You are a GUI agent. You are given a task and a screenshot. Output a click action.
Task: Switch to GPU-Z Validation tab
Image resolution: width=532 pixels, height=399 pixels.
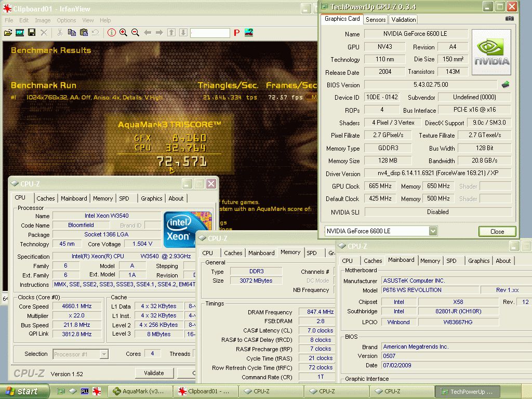[403, 20]
